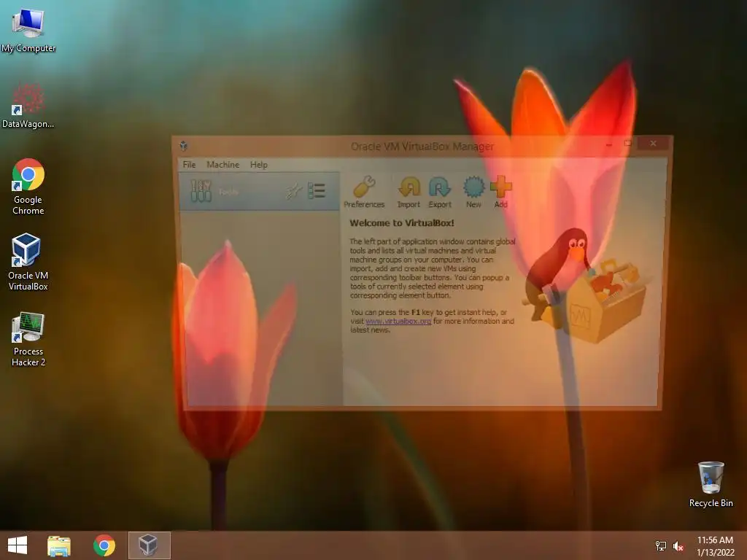Click the Welcome to VirtualBox! heading
Viewport: 747px width, 560px height.
402,223
